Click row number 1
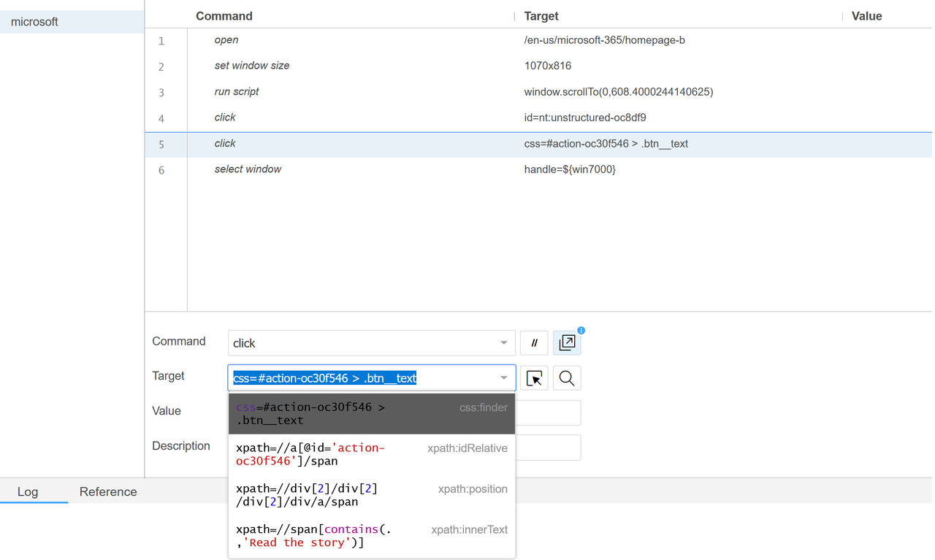The height and width of the screenshot is (560, 935). tap(161, 41)
